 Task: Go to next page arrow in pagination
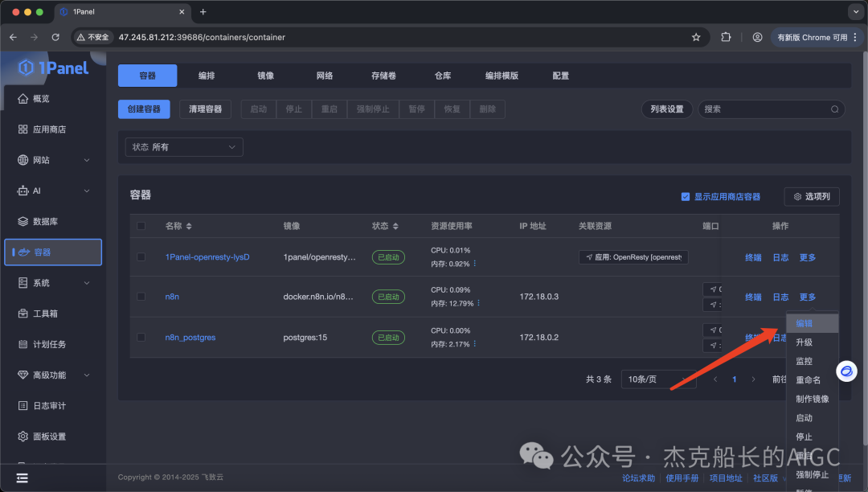pyautogui.click(x=753, y=379)
